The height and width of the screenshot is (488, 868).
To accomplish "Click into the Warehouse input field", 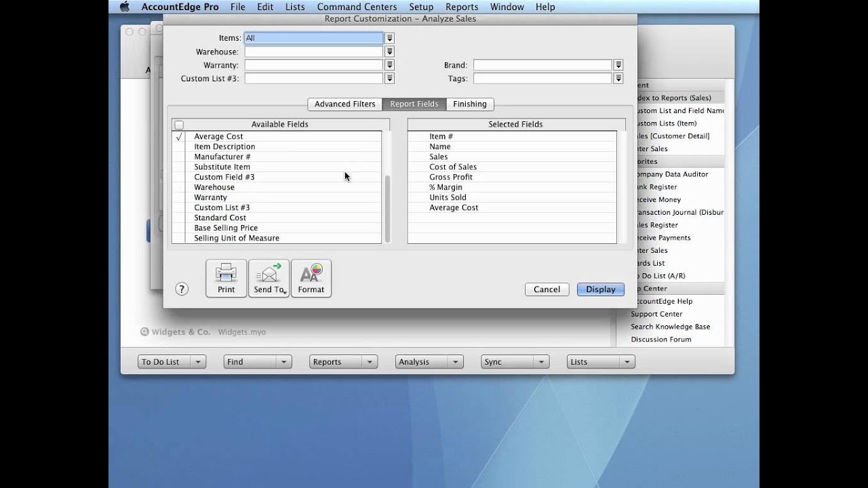I will 314,52.
